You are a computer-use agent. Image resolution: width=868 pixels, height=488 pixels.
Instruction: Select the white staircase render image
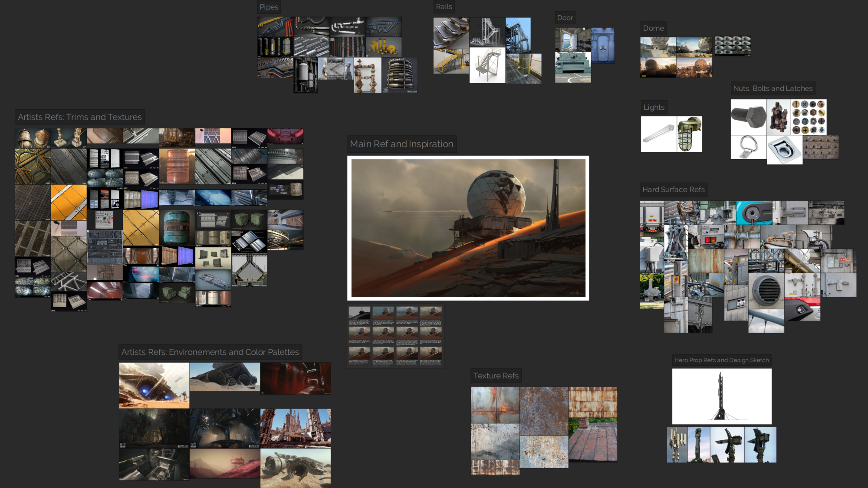pos(487,65)
